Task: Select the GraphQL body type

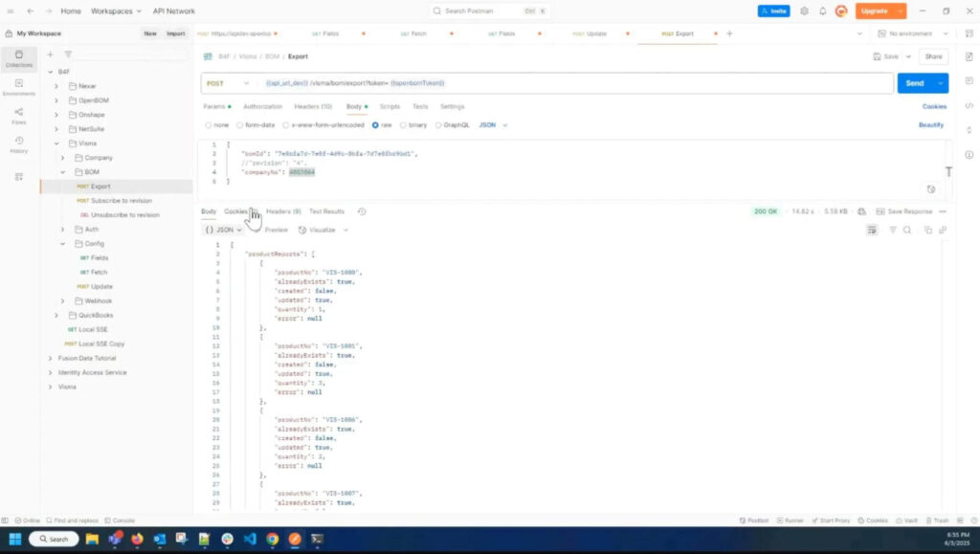Action: tap(453, 125)
